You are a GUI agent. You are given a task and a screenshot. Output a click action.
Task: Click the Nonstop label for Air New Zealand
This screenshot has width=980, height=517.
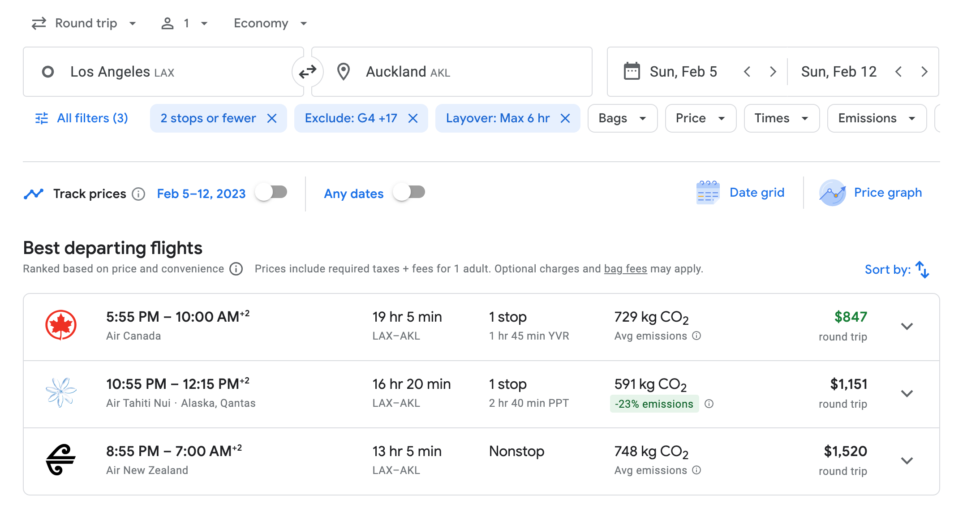click(x=516, y=451)
